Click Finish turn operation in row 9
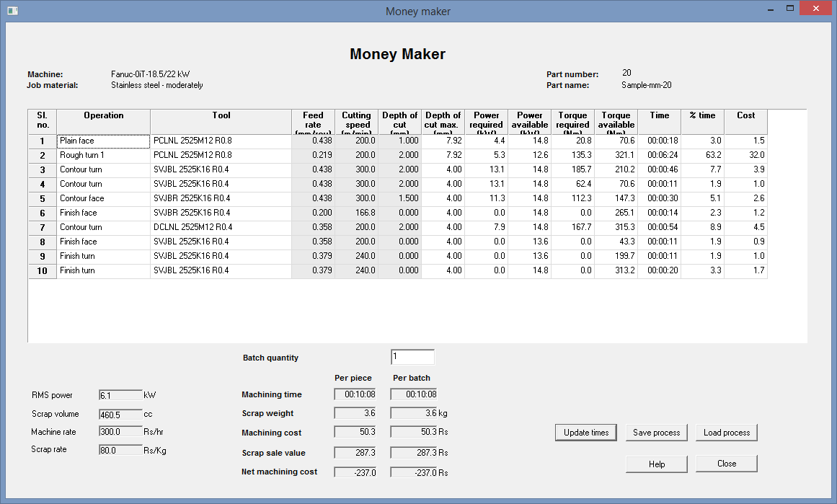Screen dimensions: 837x504 104,256
